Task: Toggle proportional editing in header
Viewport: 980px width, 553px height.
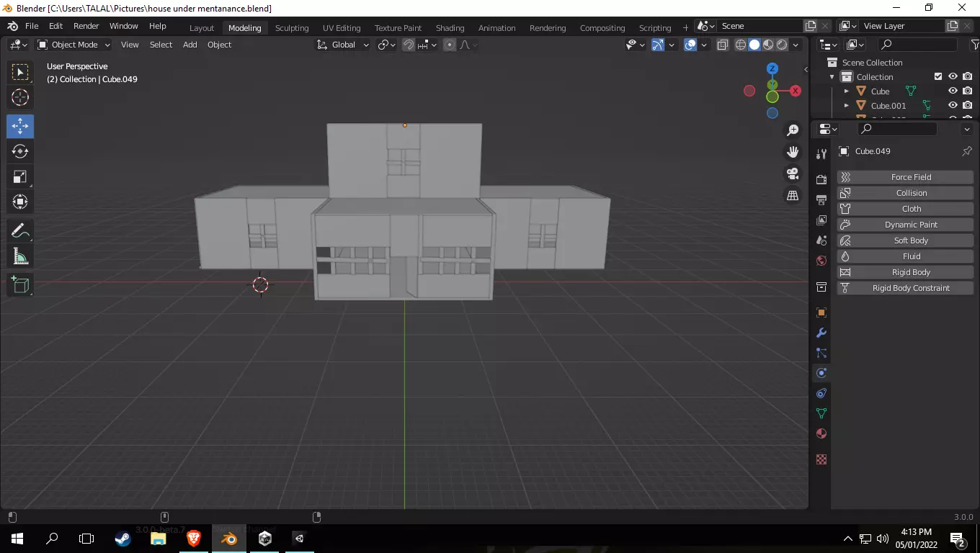Action: coord(450,45)
